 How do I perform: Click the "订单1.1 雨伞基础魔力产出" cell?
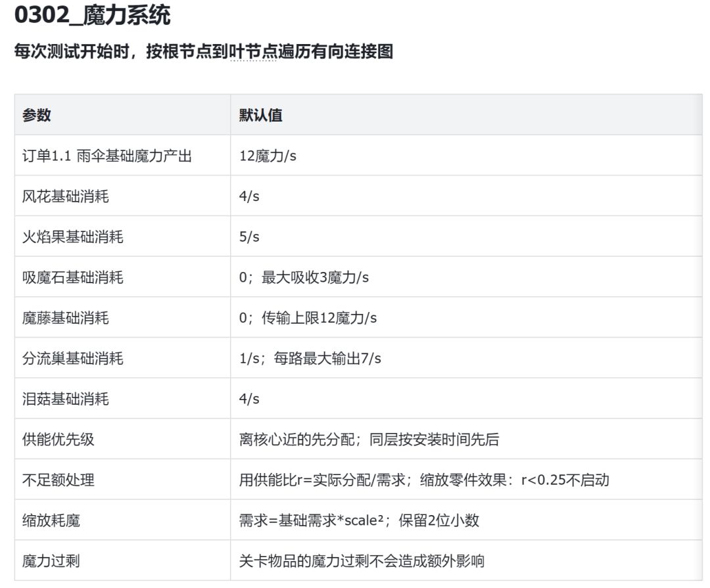click(122, 156)
